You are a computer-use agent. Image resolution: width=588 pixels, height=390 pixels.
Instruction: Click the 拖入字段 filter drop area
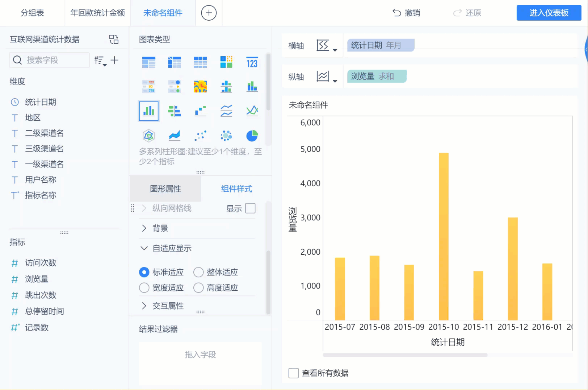[200, 363]
